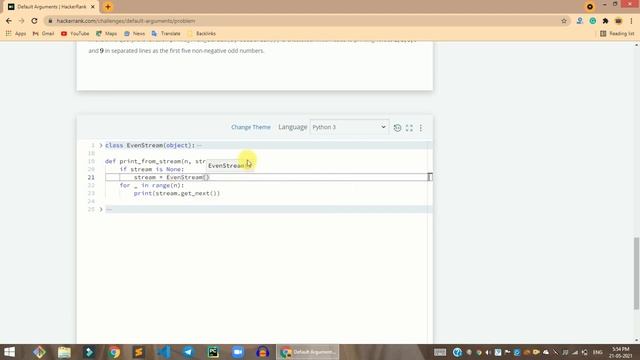Image resolution: width=640 pixels, height=360 pixels.
Task: Click the help question mark tray icon
Action: pyautogui.click(x=457, y=352)
